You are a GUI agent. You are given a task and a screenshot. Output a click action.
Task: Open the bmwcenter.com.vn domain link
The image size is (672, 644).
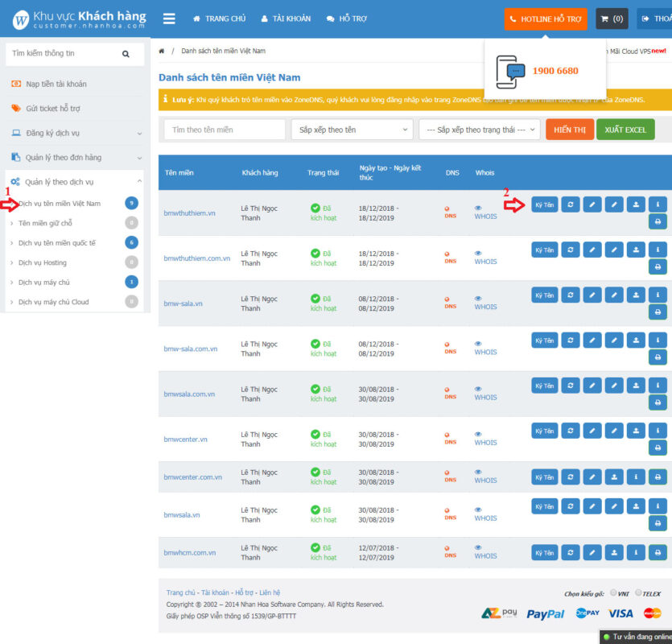pyautogui.click(x=193, y=477)
